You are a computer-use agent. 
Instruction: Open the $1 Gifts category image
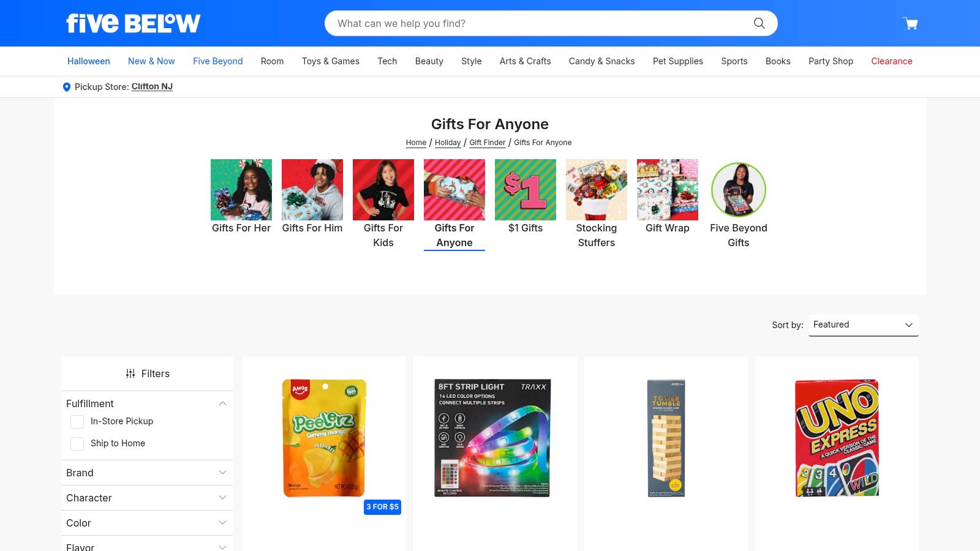coord(526,190)
